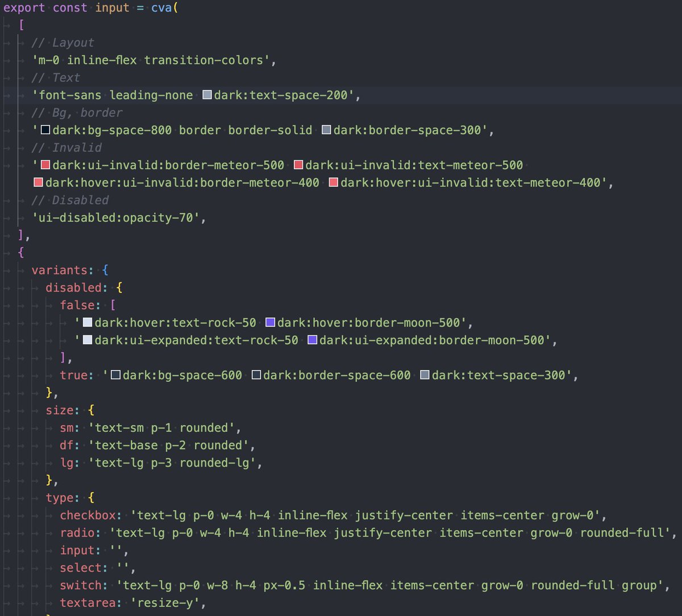Click the 'checkbox' key
This screenshot has width=682, height=616.
pos(88,515)
